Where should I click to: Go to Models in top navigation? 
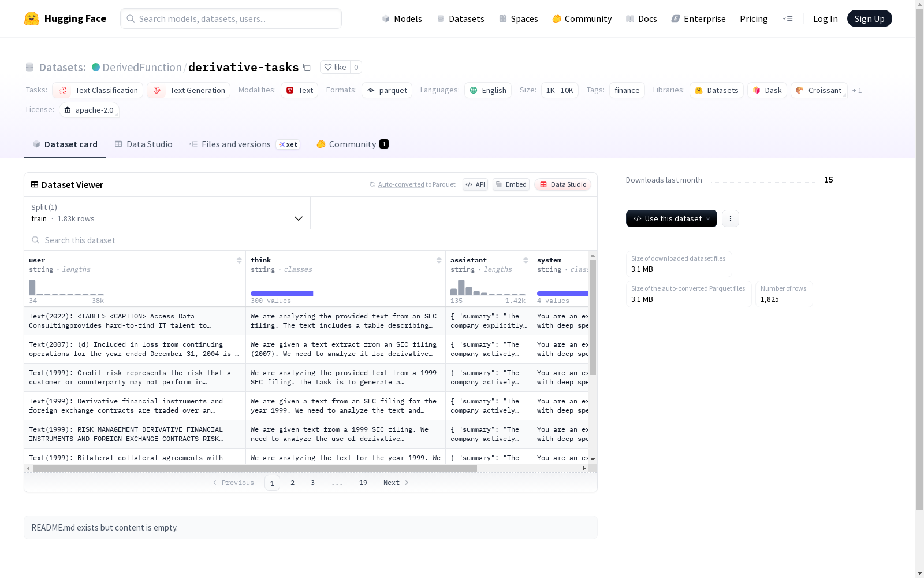point(402,18)
